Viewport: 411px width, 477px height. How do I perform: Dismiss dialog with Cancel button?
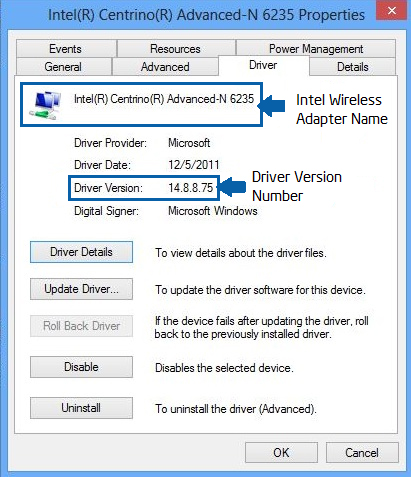coord(362,453)
